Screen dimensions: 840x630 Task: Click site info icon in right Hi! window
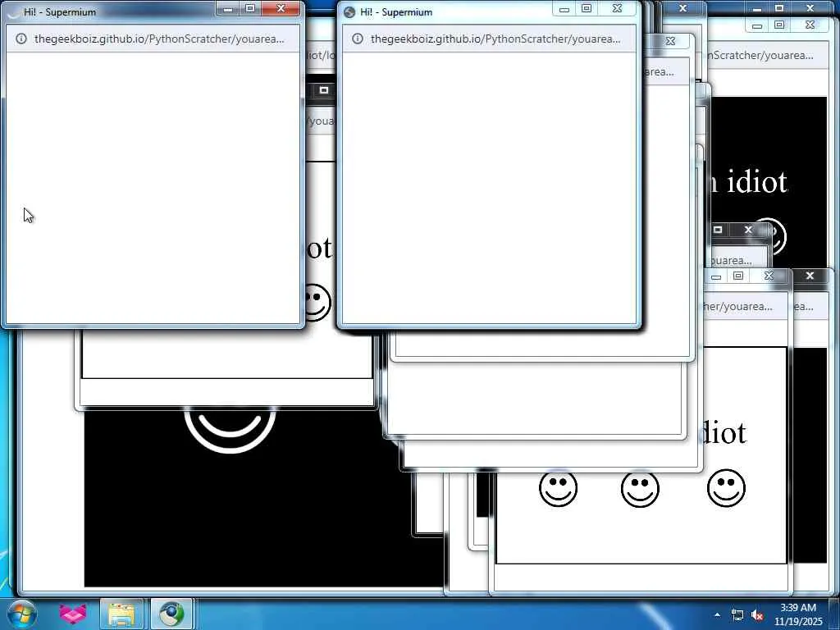[x=358, y=39]
